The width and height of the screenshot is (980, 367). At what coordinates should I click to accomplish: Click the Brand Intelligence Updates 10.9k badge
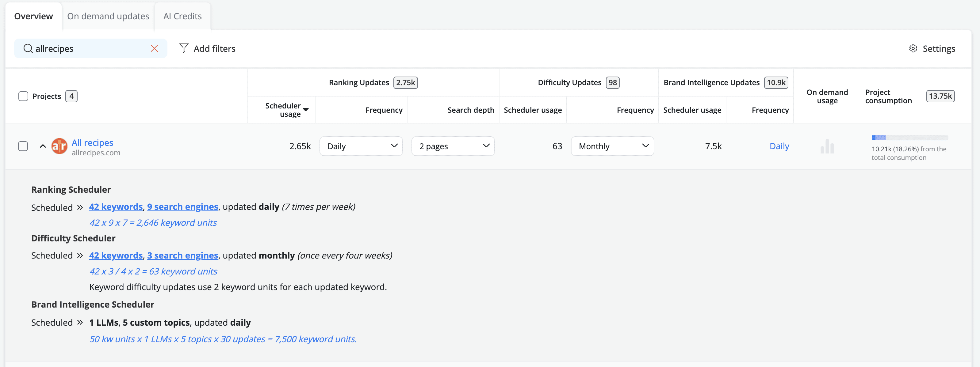(776, 82)
